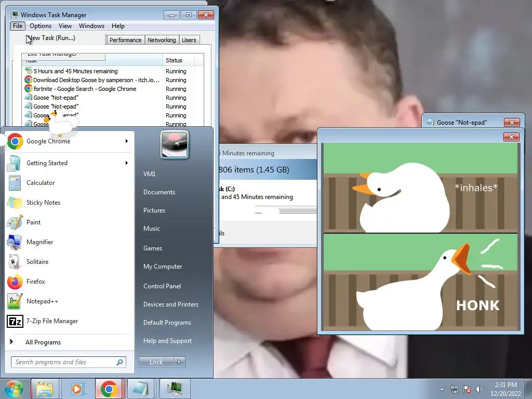Open Default Programs
Image resolution: width=532 pixels, height=399 pixels.
point(167,323)
